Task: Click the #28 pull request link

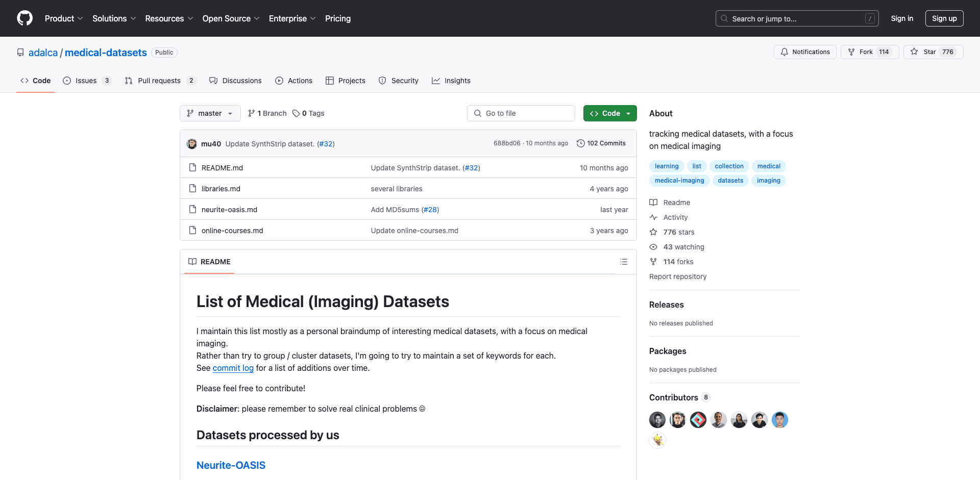Action: point(430,210)
